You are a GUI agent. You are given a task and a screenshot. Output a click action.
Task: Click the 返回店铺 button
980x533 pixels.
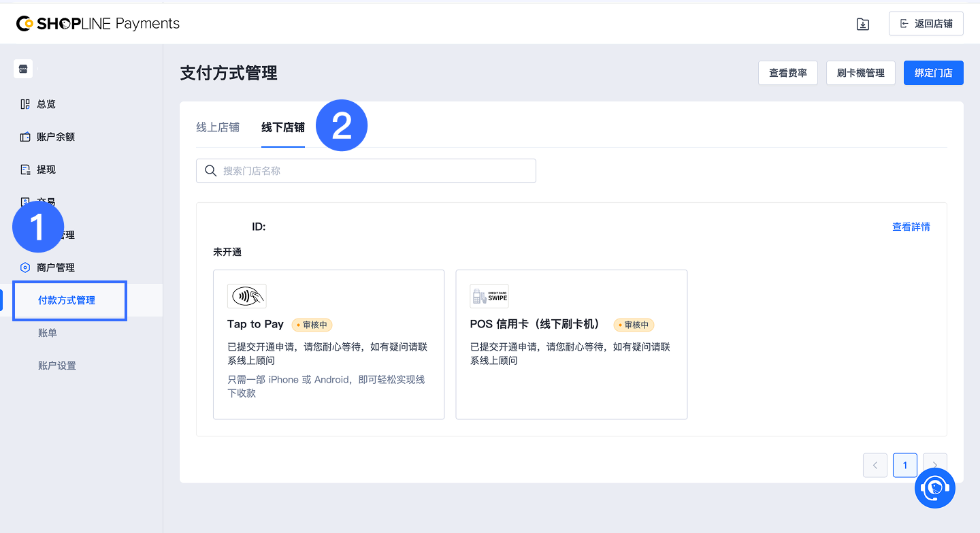click(x=926, y=24)
